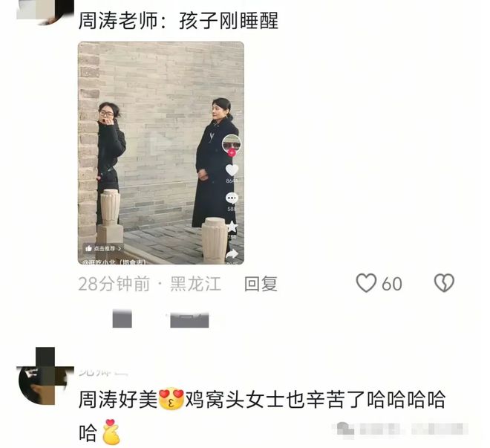This screenshot has width=490, height=448.
Task: Open the comment bubble icon above 588
Action: [232, 198]
